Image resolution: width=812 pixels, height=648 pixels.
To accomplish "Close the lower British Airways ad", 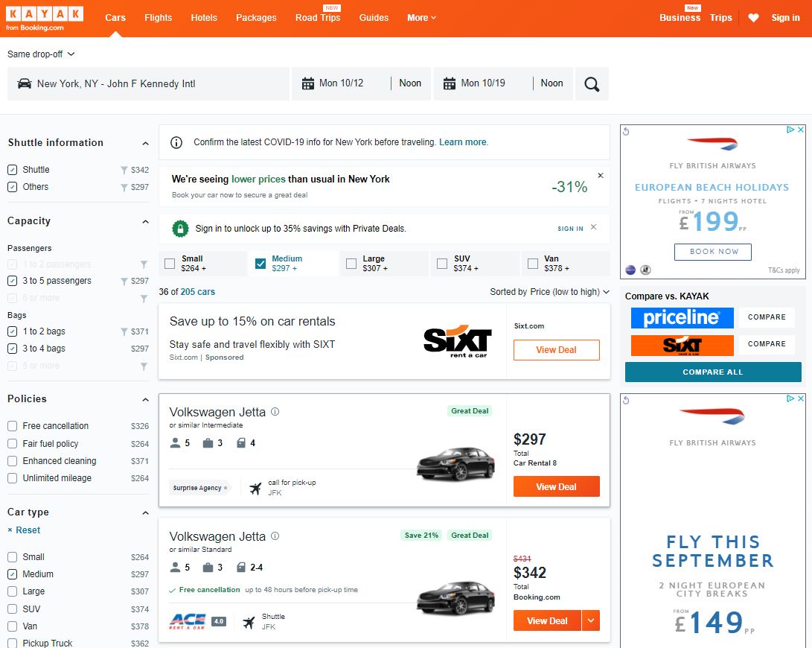I will coord(801,398).
